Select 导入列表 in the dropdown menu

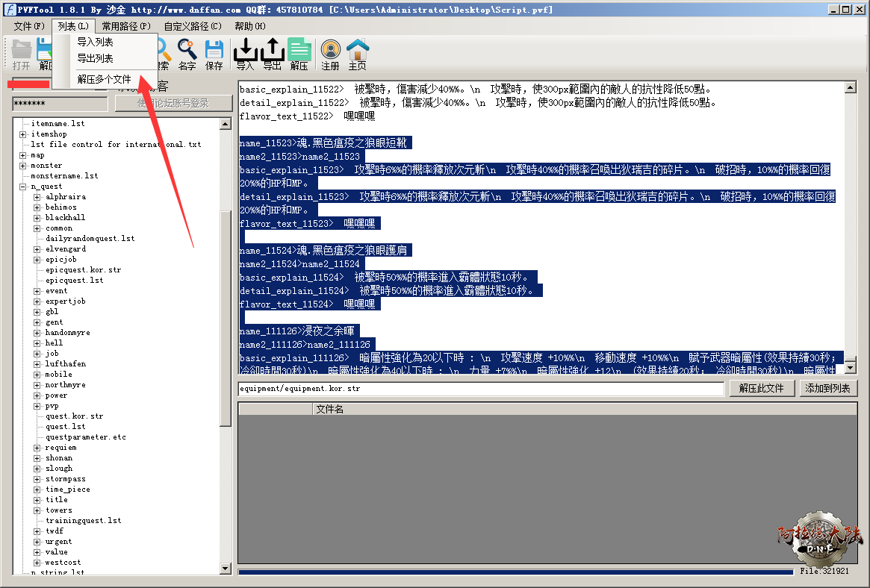(x=95, y=42)
